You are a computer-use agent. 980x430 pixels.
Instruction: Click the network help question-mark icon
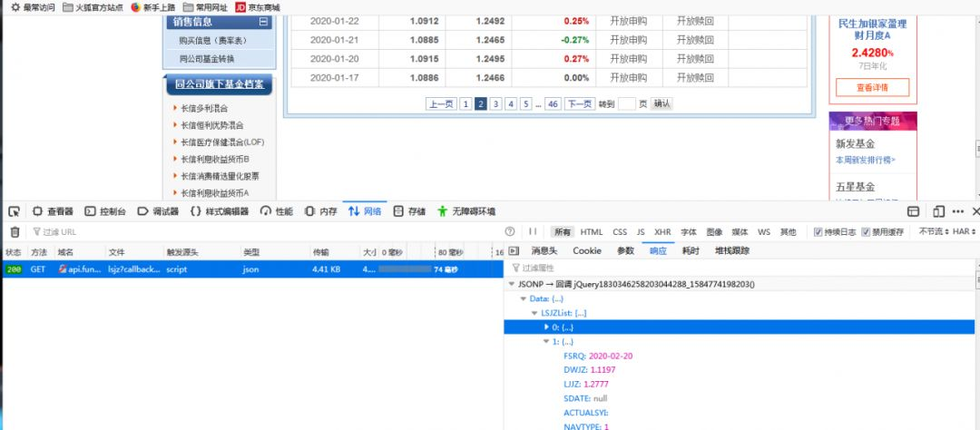click(x=509, y=232)
